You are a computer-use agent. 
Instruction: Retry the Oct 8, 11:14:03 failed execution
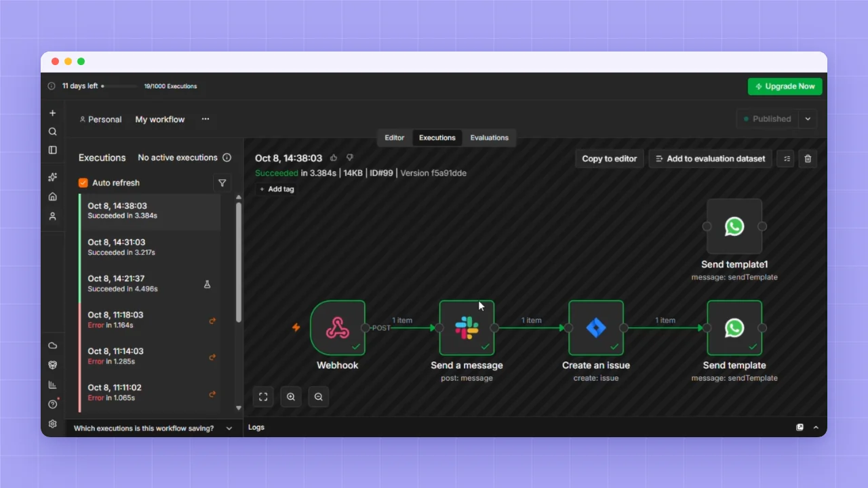pos(212,357)
